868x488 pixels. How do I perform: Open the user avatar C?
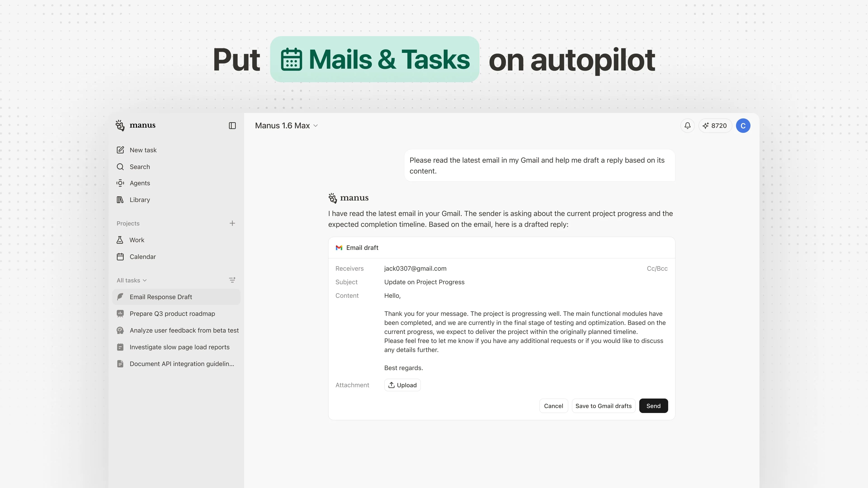[x=743, y=126]
